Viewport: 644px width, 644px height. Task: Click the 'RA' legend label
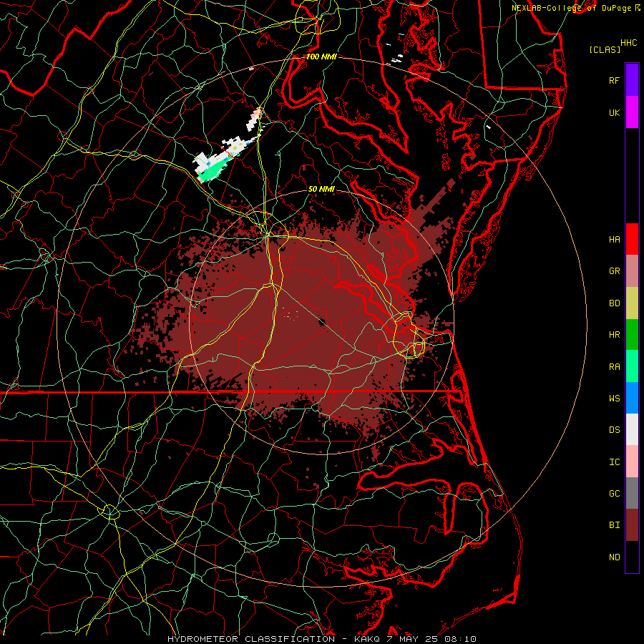pyautogui.click(x=614, y=366)
